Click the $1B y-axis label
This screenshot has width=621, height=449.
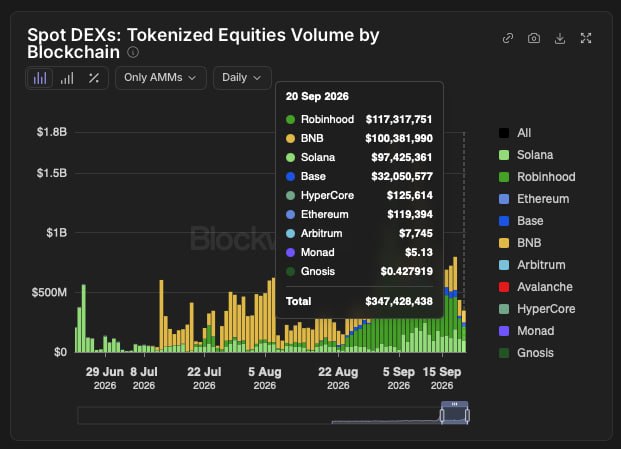tap(57, 232)
